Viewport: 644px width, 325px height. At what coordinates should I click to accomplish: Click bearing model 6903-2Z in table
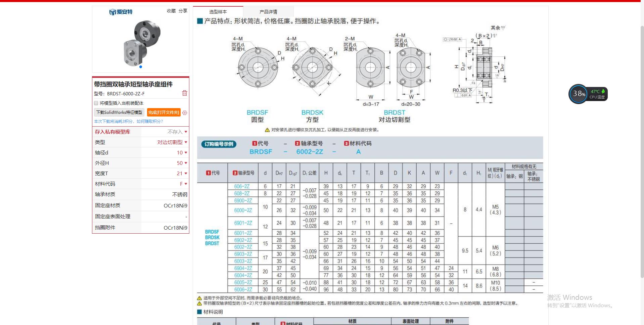243,254
